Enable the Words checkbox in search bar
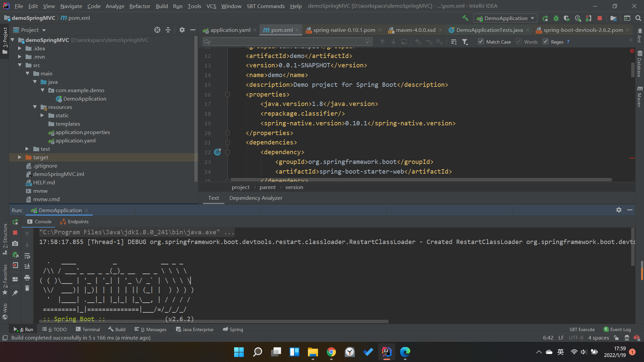 pyautogui.click(x=519, y=42)
